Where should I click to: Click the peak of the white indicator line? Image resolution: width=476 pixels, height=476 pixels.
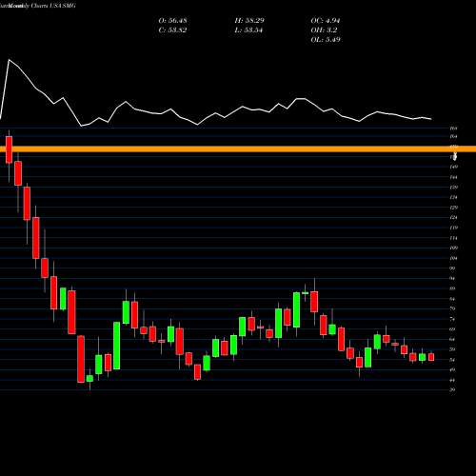pyautogui.click(x=9, y=60)
